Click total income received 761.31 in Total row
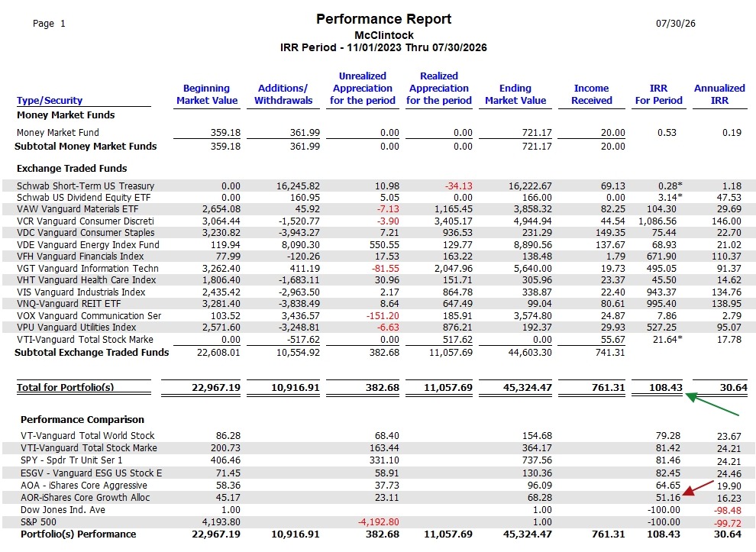This screenshot has height=552, width=756. (608, 387)
